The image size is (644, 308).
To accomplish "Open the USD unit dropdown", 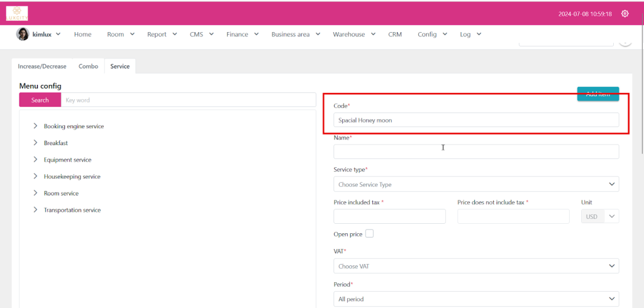I will point(599,216).
